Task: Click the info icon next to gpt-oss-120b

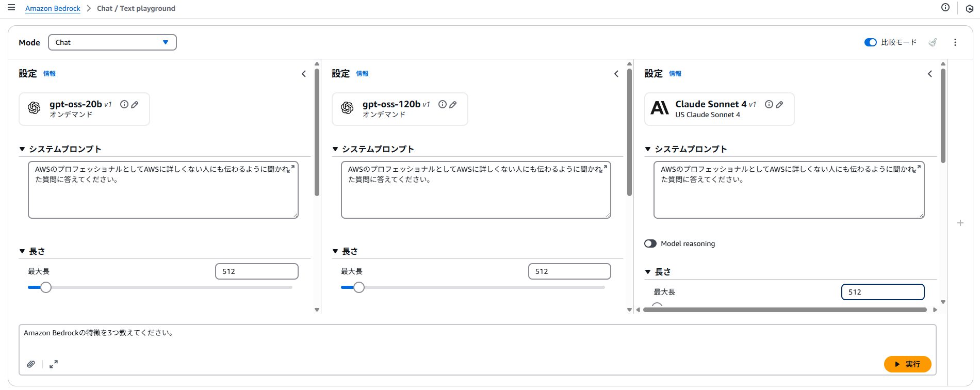Action: [x=443, y=104]
